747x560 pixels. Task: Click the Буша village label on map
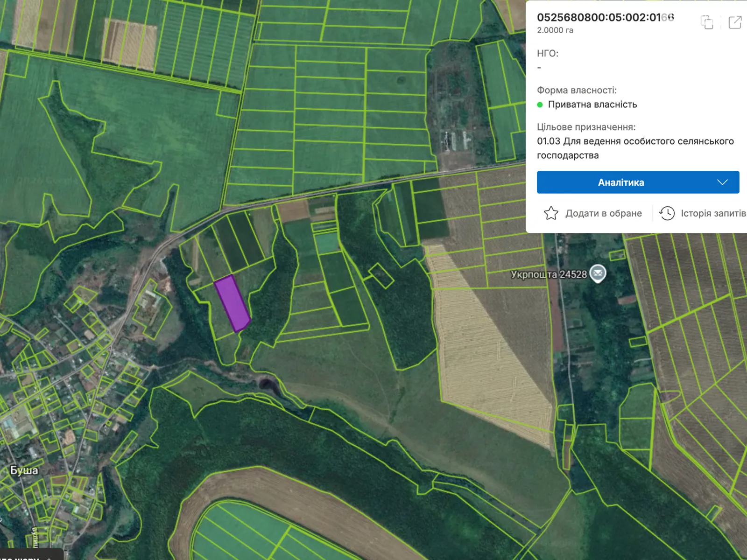[24, 470]
